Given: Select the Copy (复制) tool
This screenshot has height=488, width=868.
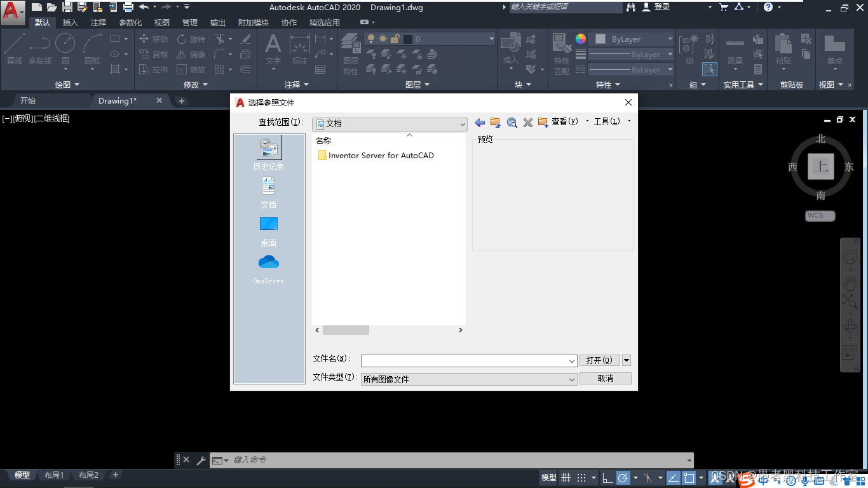Looking at the screenshot, I should tap(154, 54).
